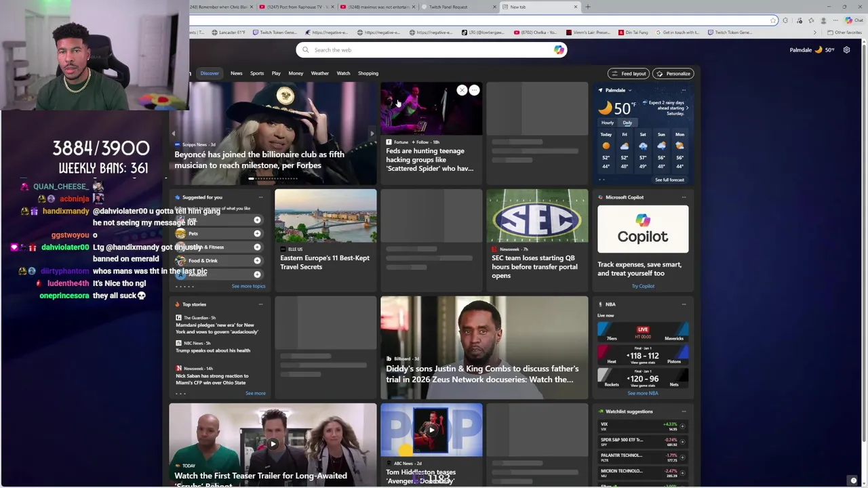Viewport: 868px width, 488px height.
Task: Open Copilot Chat in browser toolbar
Action: point(853,20)
